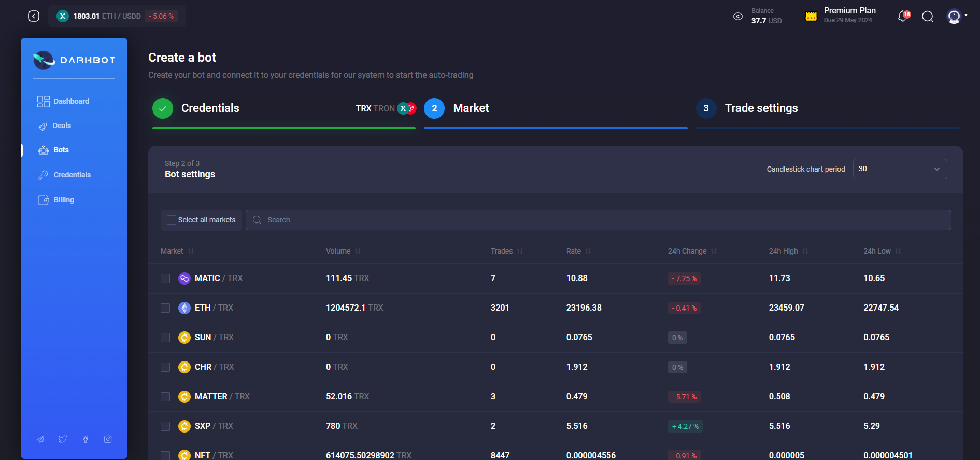Open the Candlestick chart period dropdown
980x460 pixels.
tap(900, 169)
